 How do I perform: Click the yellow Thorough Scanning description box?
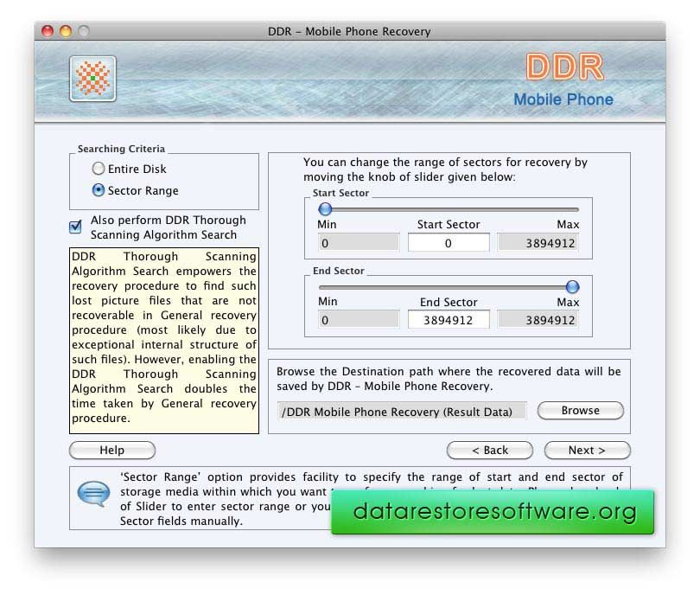point(164,341)
